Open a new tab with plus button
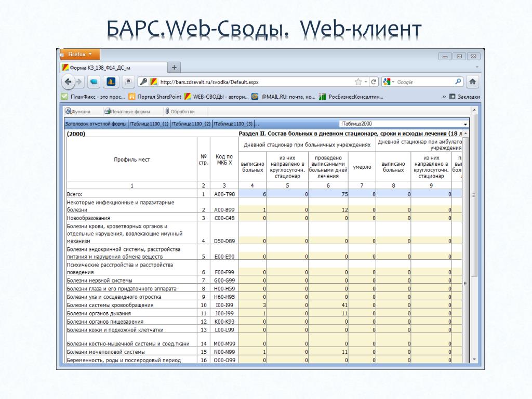 [x=174, y=67]
